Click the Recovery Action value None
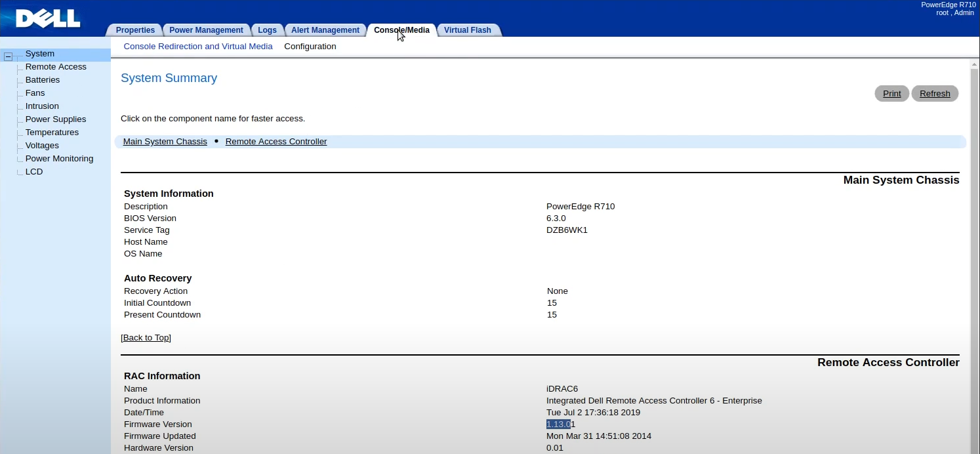Image resolution: width=980 pixels, height=454 pixels. tap(558, 291)
